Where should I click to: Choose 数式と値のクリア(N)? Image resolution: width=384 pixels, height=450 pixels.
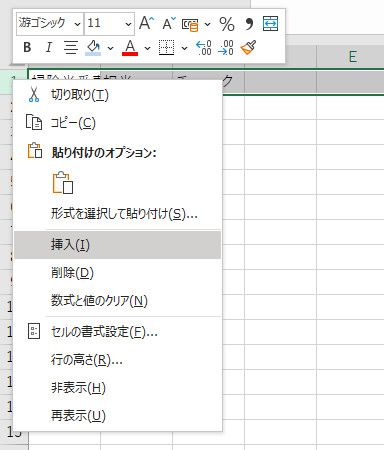pos(117,301)
